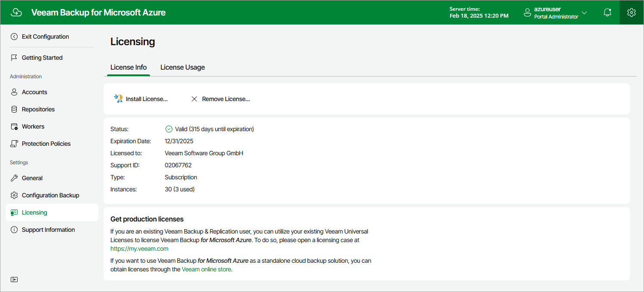
Task: Click the Administration section label
Action: point(26,77)
